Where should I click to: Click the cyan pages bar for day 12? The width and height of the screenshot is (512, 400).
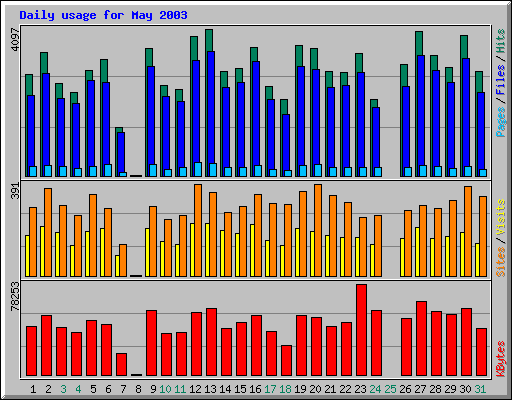(x=198, y=169)
